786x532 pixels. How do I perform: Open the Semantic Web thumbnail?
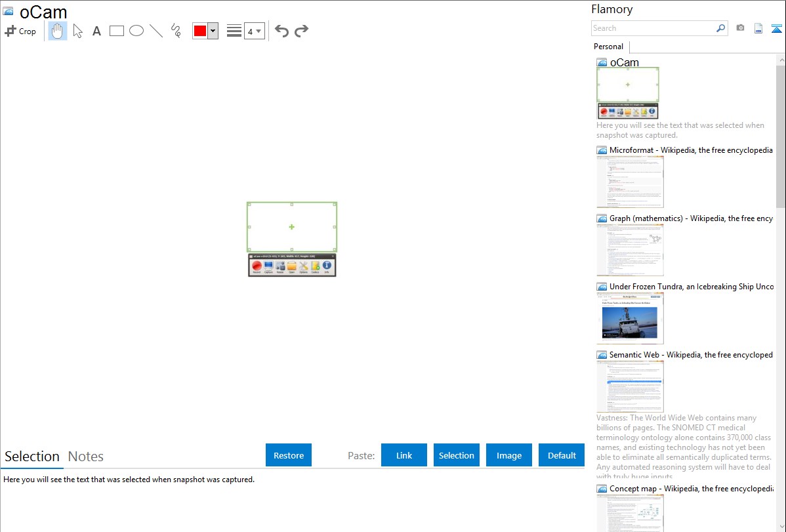point(630,386)
